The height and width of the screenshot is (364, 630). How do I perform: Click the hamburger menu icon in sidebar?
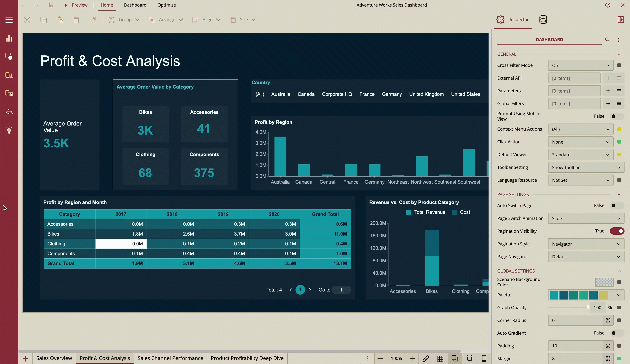(x=9, y=19)
